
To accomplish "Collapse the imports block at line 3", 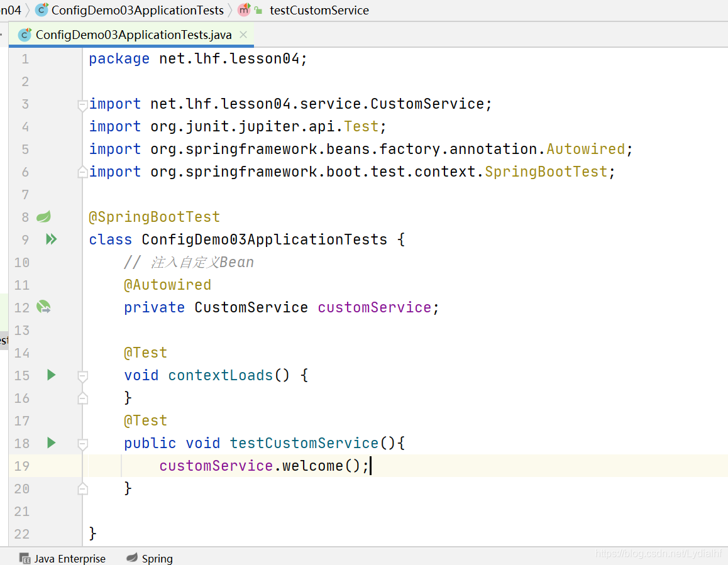I will [x=82, y=104].
